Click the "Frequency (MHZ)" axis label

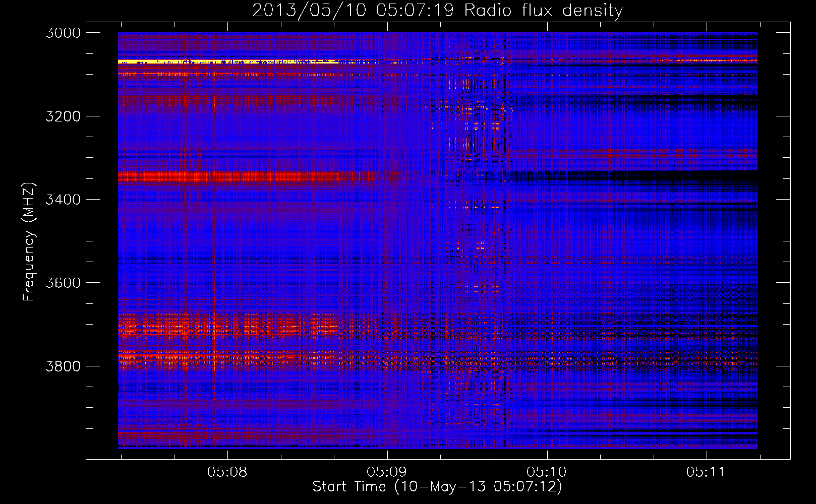tap(29, 242)
